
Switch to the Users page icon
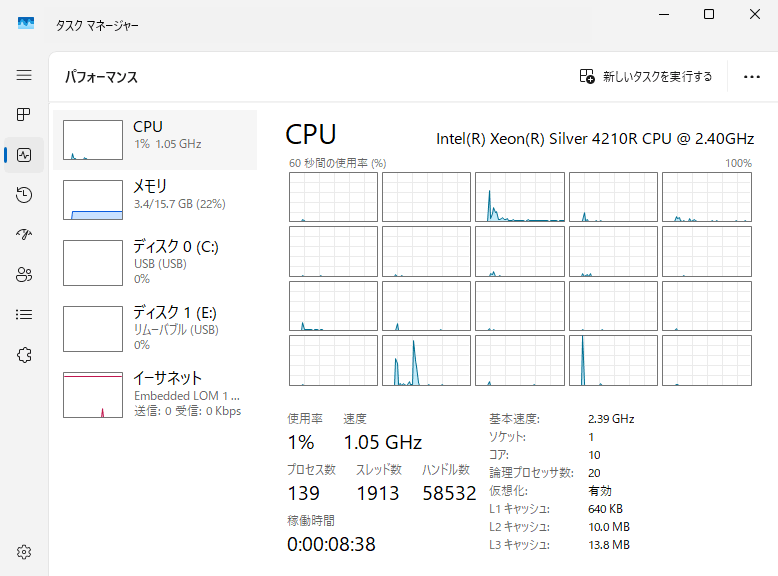(x=24, y=274)
